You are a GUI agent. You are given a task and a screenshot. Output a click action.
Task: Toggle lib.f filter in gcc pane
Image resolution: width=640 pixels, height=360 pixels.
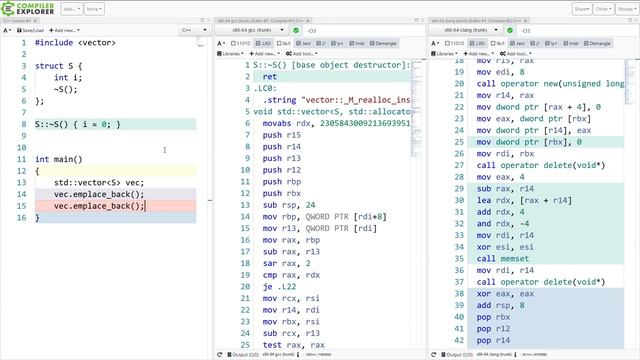tap(284, 43)
